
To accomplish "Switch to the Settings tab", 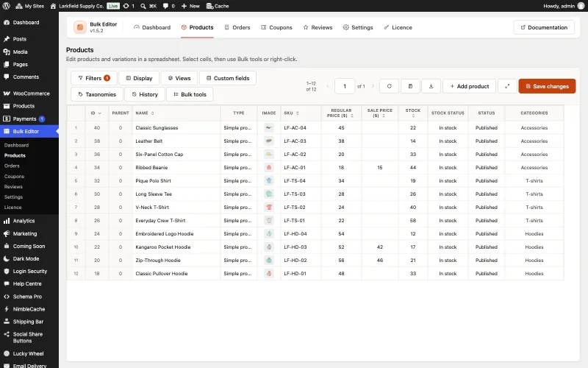I will tap(358, 27).
